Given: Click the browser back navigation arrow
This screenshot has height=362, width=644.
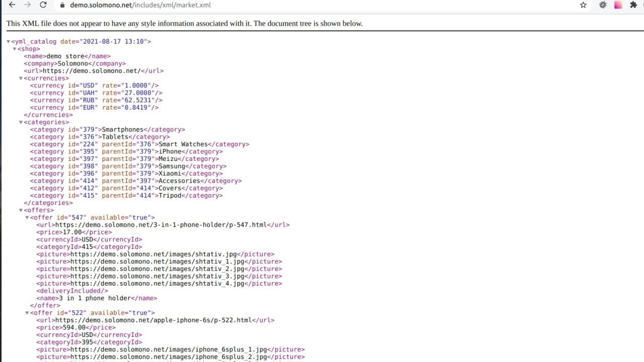Looking at the screenshot, I should pos(11,5).
